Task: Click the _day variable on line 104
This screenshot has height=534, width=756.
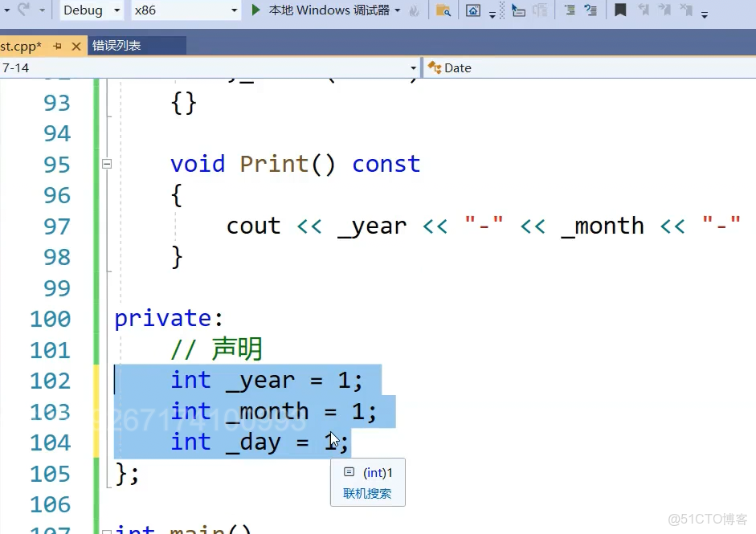Action: [x=254, y=443]
